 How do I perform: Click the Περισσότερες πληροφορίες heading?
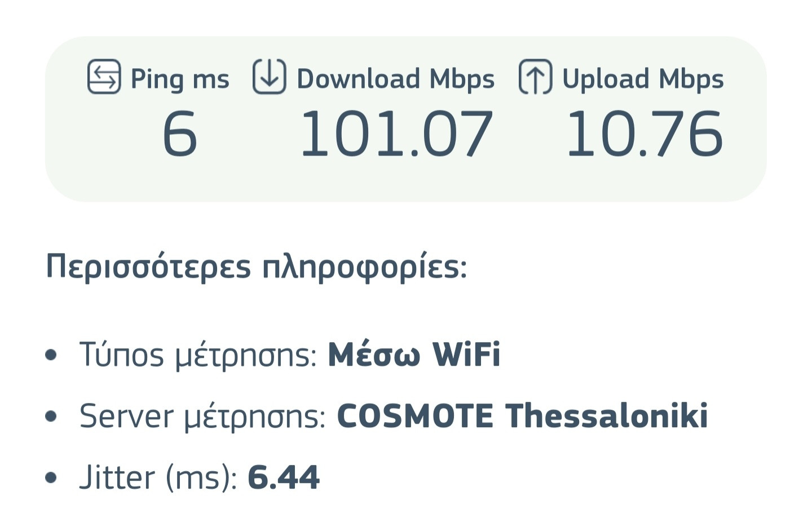[x=256, y=267]
